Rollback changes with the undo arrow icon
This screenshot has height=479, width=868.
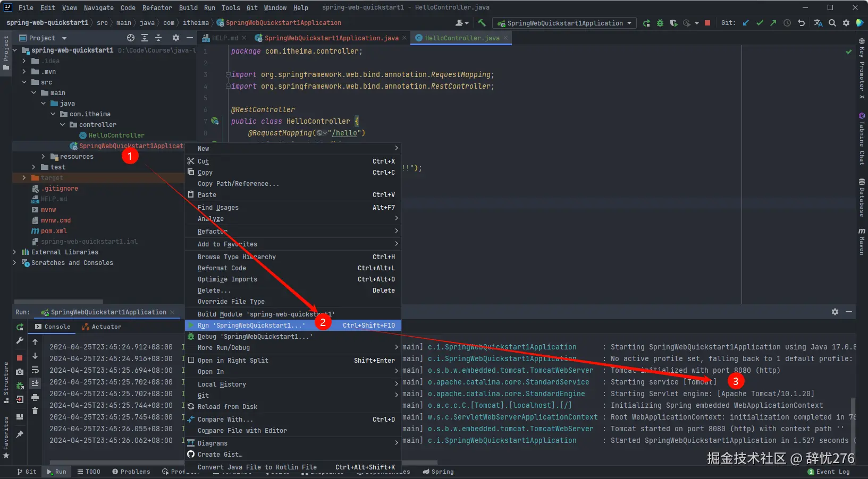tap(801, 23)
